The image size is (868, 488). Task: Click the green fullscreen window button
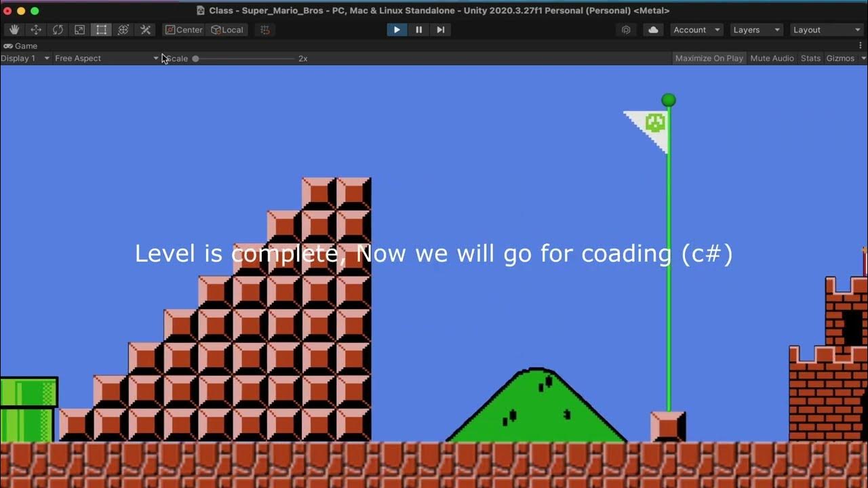(x=35, y=11)
